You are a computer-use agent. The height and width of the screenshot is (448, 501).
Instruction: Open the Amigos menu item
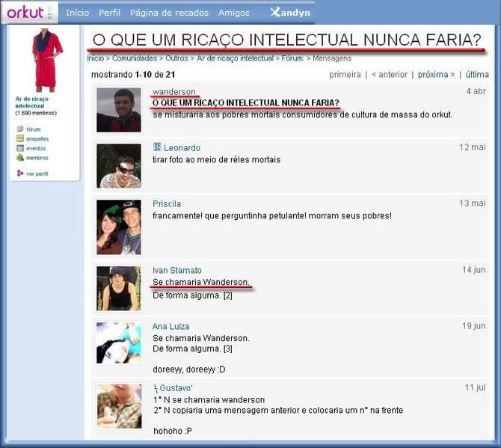click(x=234, y=13)
